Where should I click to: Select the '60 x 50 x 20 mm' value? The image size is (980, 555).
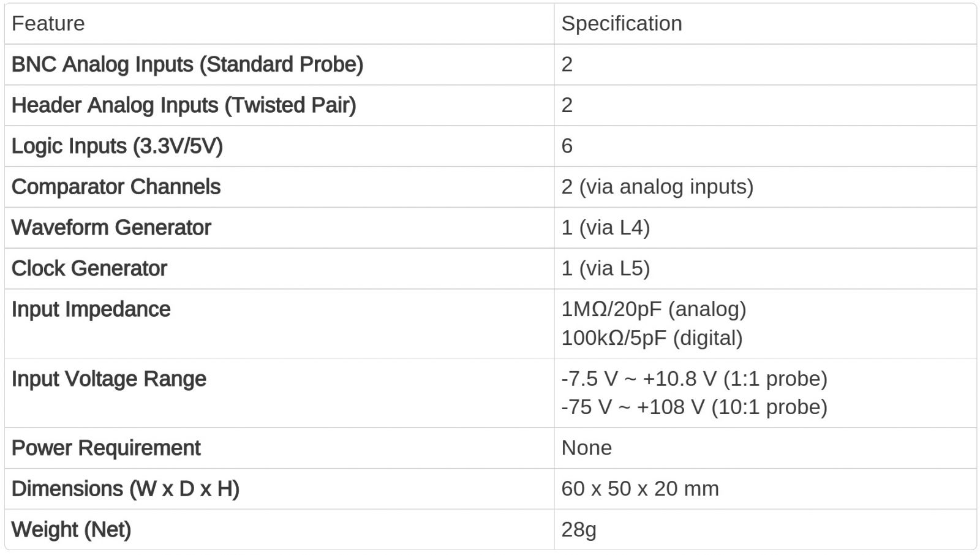639,489
